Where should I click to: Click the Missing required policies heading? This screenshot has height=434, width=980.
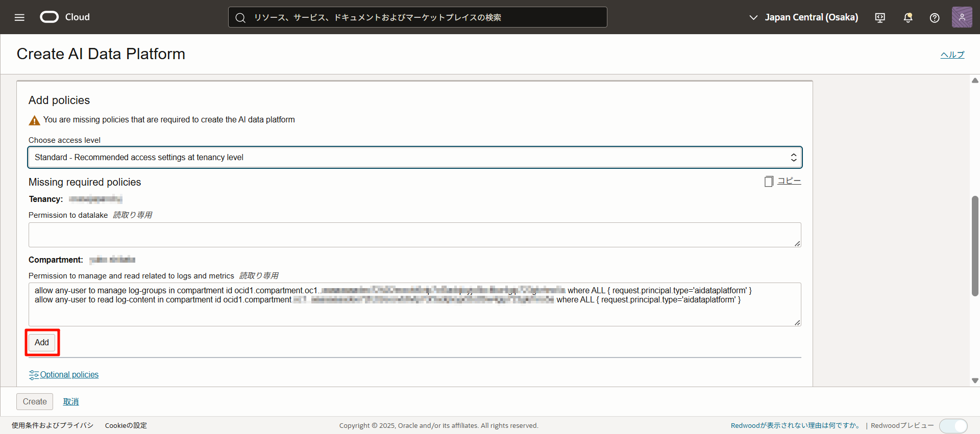[x=85, y=182]
